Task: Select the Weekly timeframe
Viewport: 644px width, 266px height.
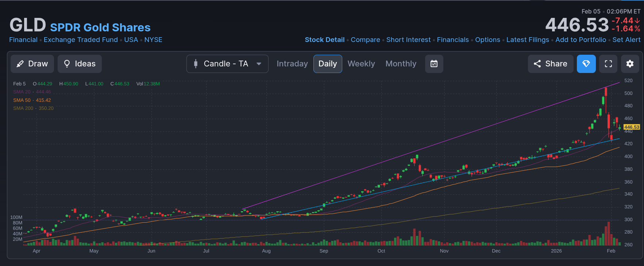Action: (361, 64)
